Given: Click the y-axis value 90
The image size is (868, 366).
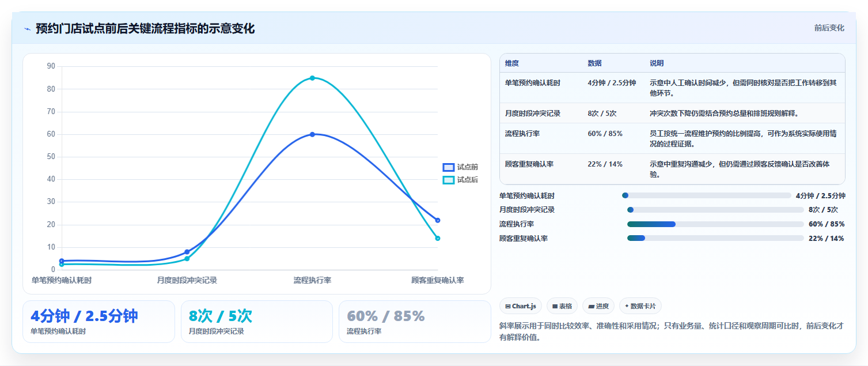Looking at the screenshot, I should pos(51,66).
